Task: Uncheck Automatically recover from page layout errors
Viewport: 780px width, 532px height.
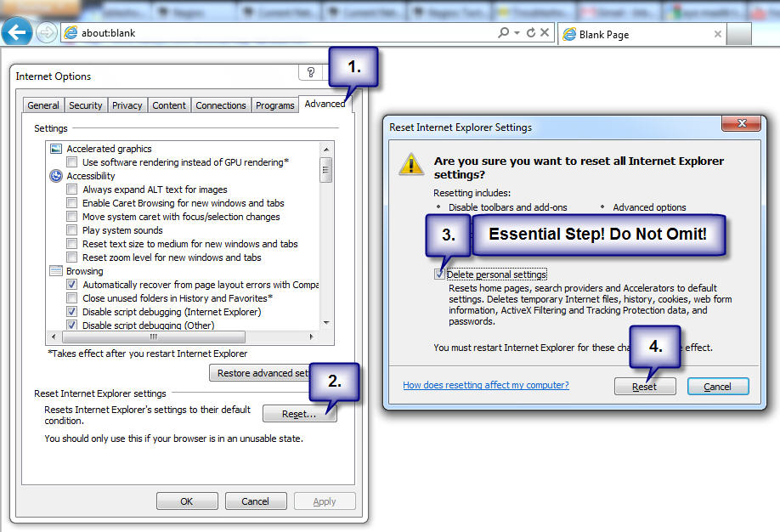Action: pos(72,284)
